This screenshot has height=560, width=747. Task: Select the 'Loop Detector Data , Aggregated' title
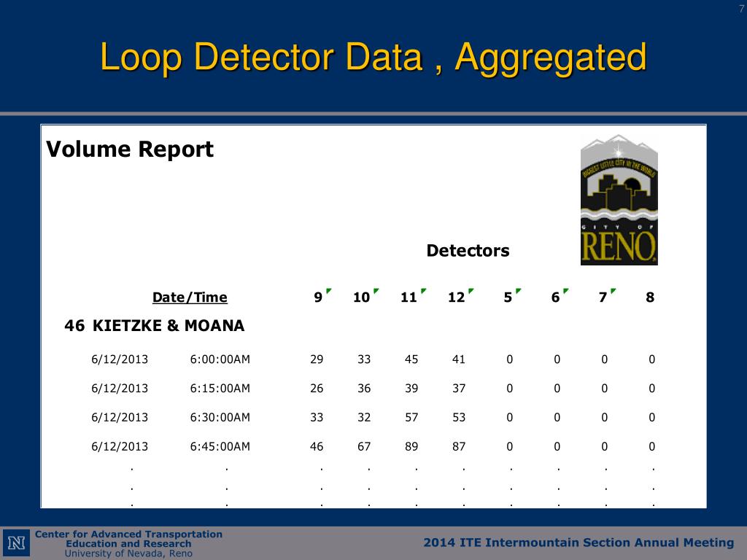(x=373, y=58)
